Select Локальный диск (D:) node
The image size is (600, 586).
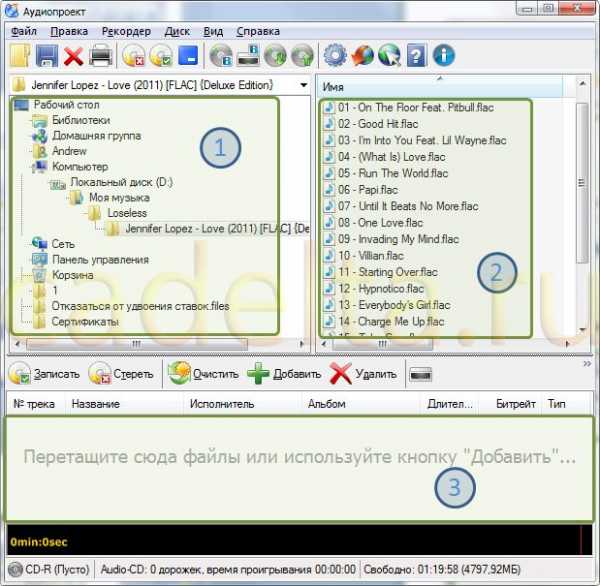coord(122,183)
